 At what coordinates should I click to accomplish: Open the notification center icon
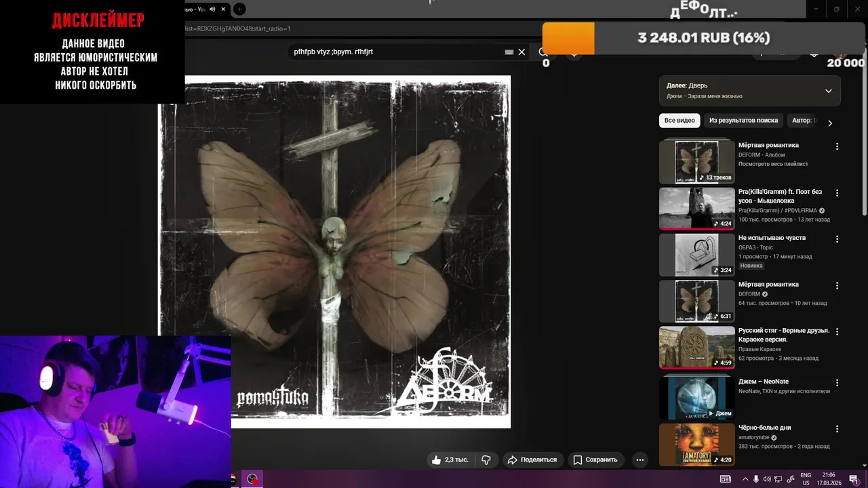(853, 479)
